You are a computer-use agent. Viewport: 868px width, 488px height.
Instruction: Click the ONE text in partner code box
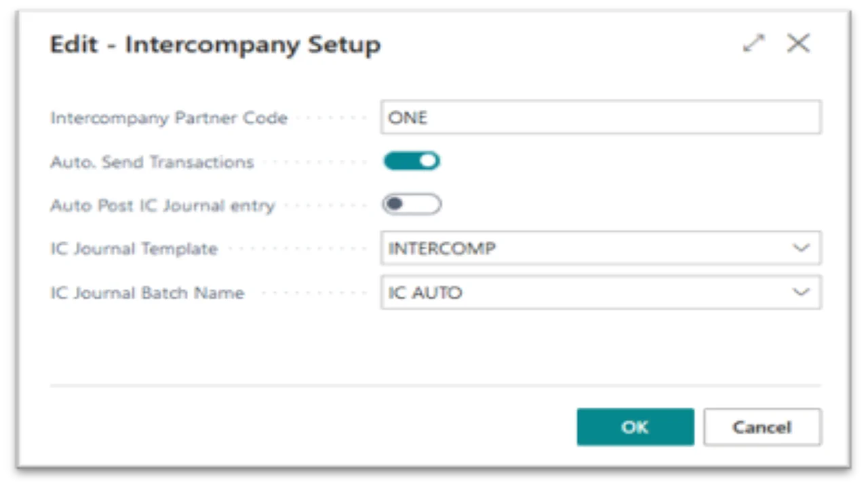tap(408, 118)
